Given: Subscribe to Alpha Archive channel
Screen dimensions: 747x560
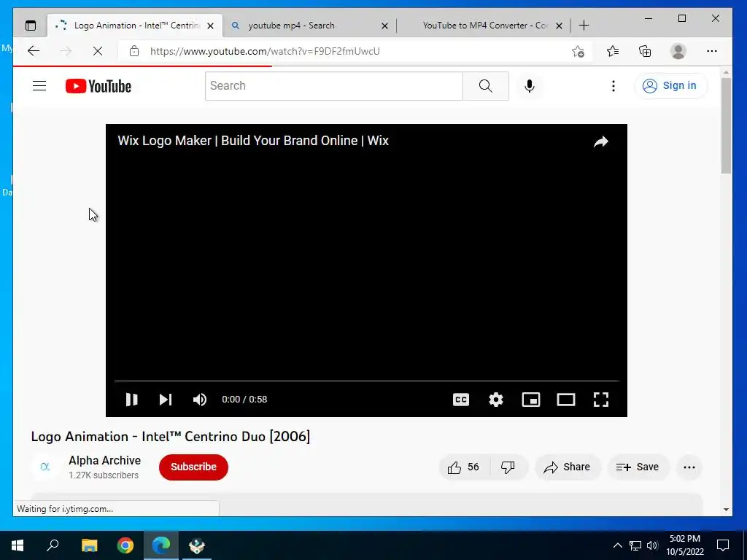Looking at the screenshot, I should point(193,467).
